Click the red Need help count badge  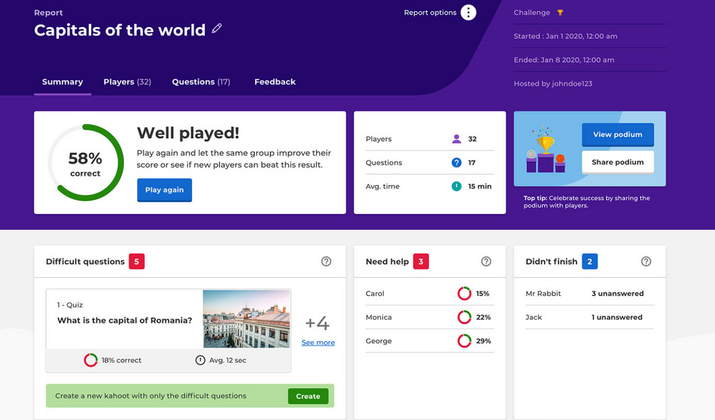[x=421, y=261]
